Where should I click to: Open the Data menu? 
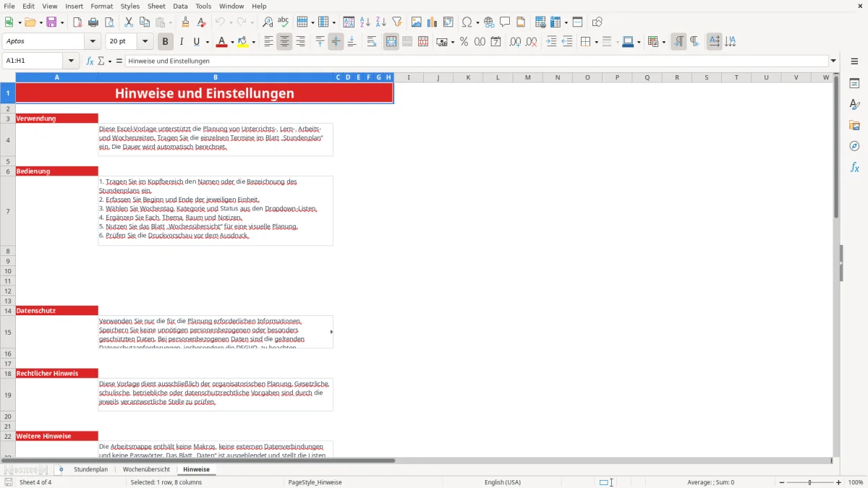180,6
